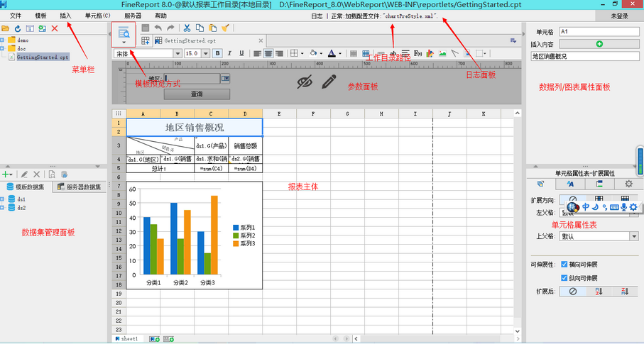Toggle Underline formatting
Screen dimensions: 644x344
(241, 53)
